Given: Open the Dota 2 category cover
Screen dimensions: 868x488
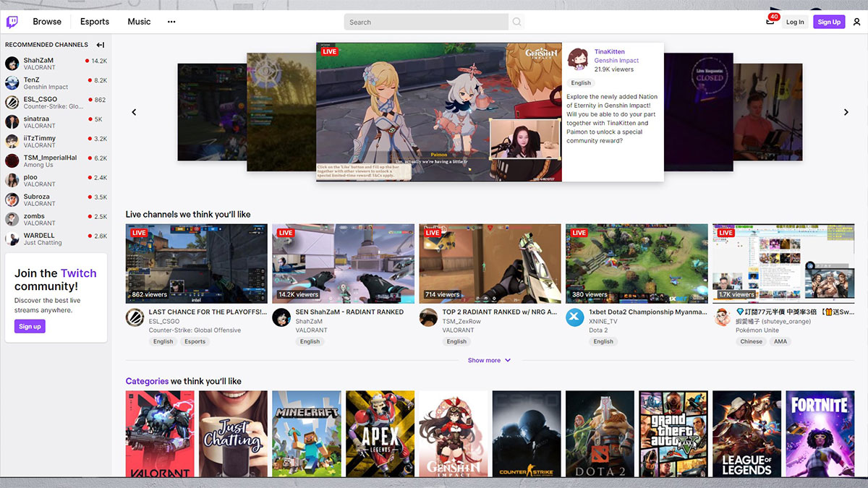Looking at the screenshot, I should point(600,434).
